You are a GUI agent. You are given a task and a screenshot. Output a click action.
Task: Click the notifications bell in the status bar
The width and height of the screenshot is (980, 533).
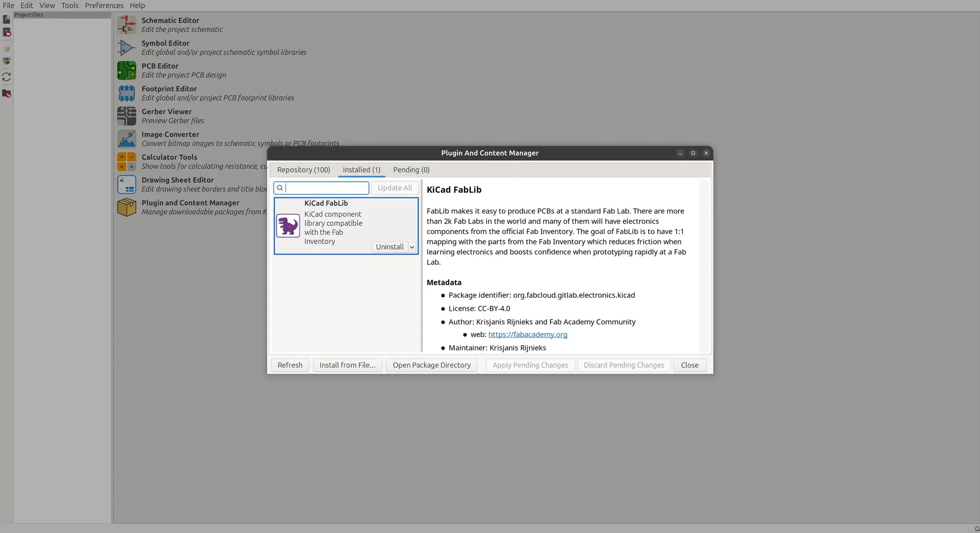[x=977, y=529]
